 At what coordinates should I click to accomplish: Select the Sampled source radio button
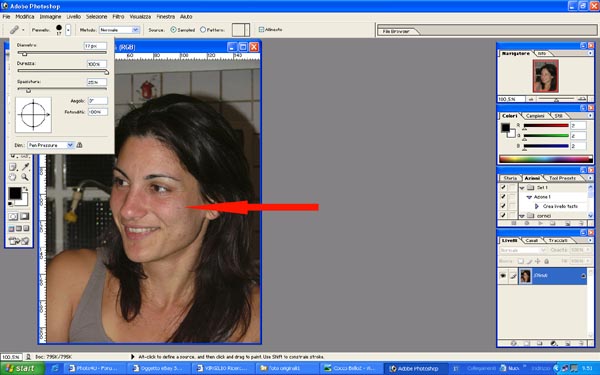click(x=173, y=29)
